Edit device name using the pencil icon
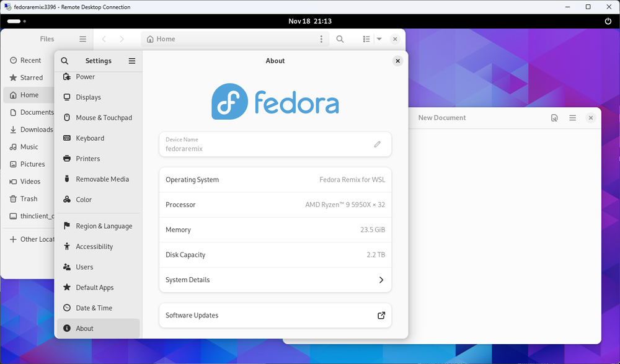Screen dimensions: 620x364 click(x=377, y=144)
